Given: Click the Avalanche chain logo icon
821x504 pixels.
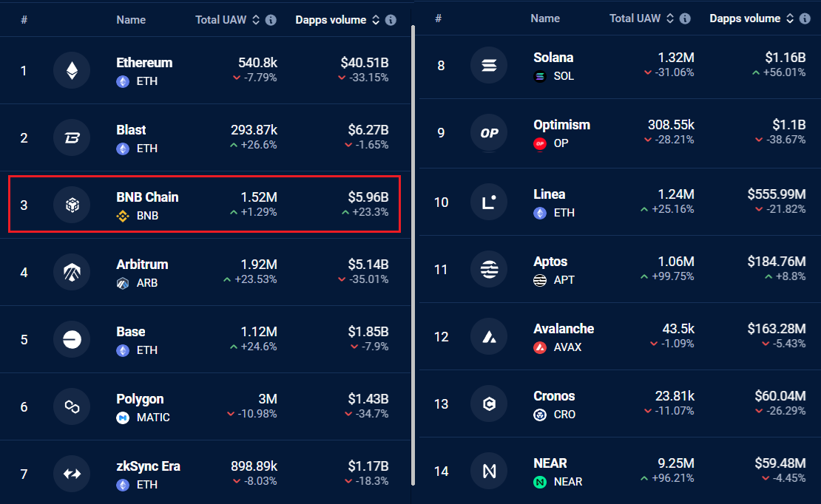Looking at the screenshot, I should 489,337.
